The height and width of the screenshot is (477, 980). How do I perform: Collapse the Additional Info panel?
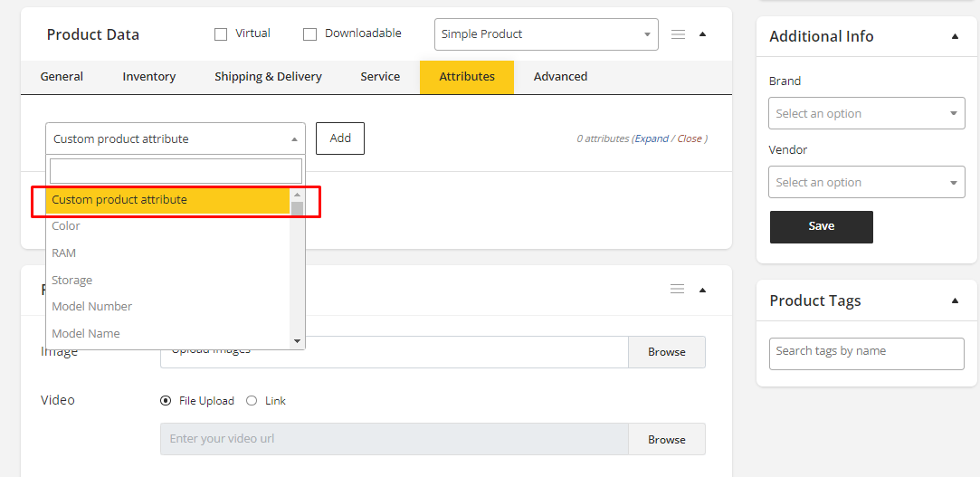(x=955, y=36)
